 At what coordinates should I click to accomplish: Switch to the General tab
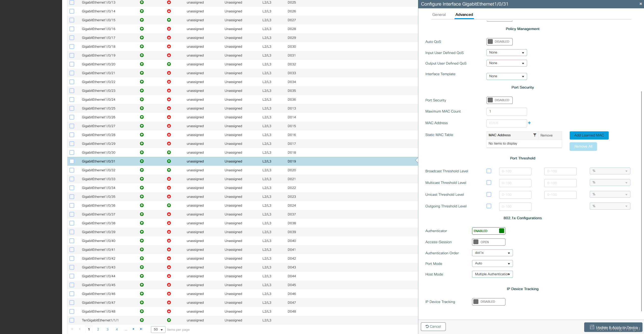(439, 15)
